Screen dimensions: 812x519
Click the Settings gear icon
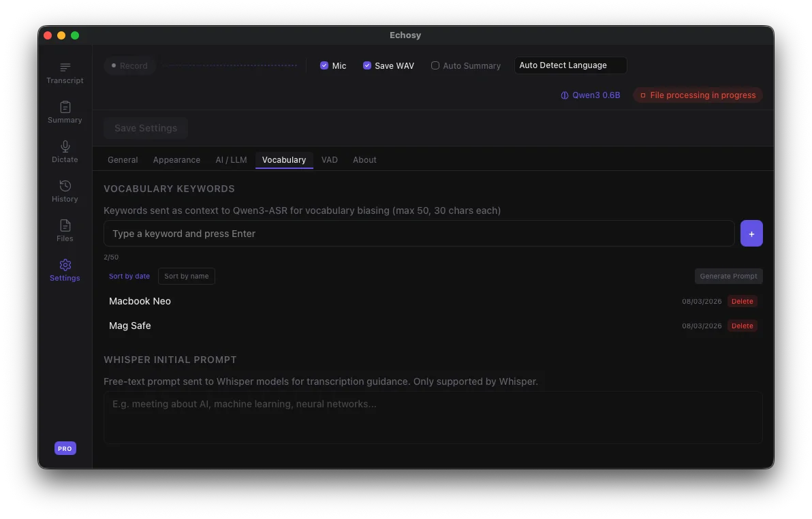(x=65, y=265)
